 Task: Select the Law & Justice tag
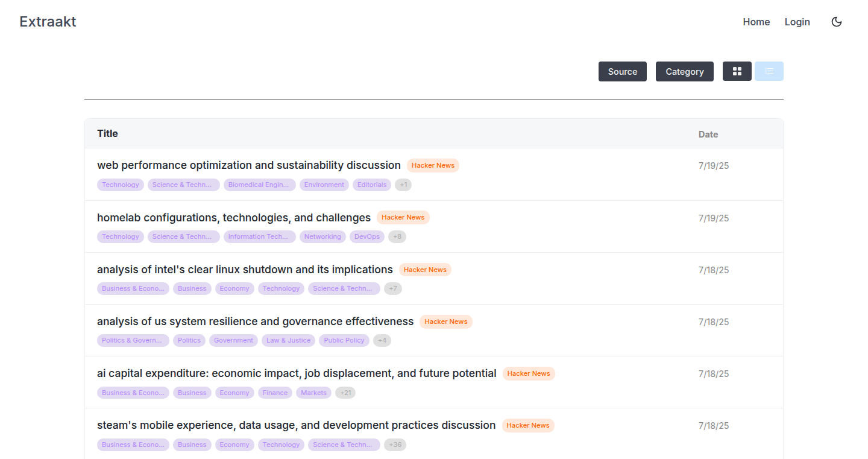pyautogui.click(x=289, y=340)
